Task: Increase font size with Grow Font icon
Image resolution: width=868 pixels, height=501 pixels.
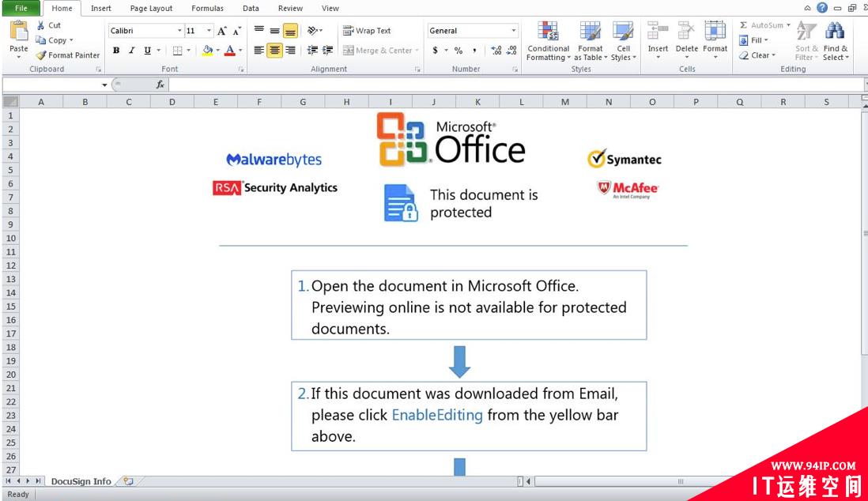Action: [x=222, y=31]
